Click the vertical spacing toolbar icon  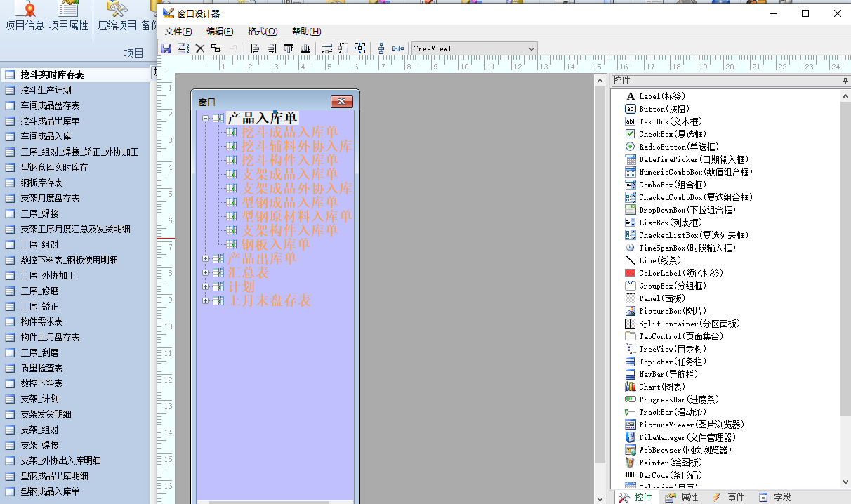pyautogui.click(x=381, y=48)
